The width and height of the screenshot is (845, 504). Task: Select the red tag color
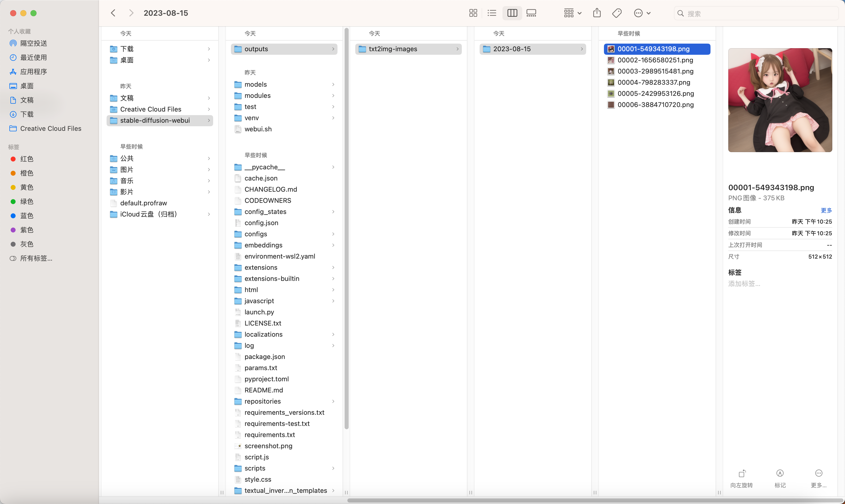click(x=26, y=159)
